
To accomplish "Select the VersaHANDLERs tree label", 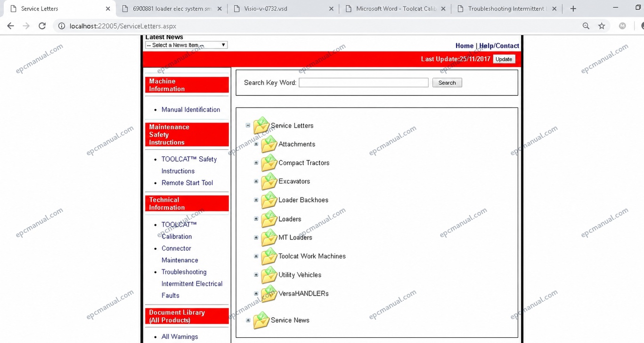I will tap(304, 294).
